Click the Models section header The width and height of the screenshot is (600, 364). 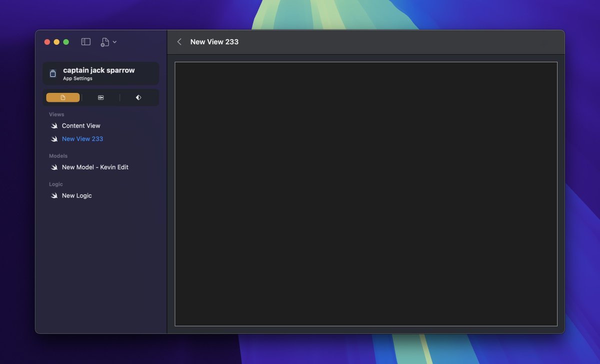coord(58,156)
